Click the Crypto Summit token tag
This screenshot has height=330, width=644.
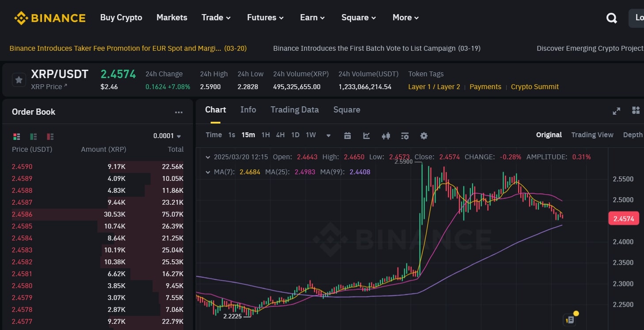pyautogui.click(x=535, y=86)
